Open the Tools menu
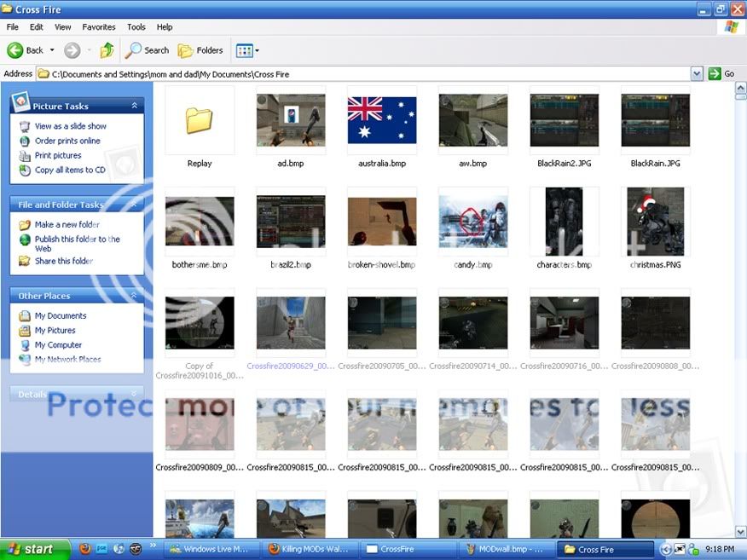Viewport: 747px width, 560px height. (x=136, y=26)
